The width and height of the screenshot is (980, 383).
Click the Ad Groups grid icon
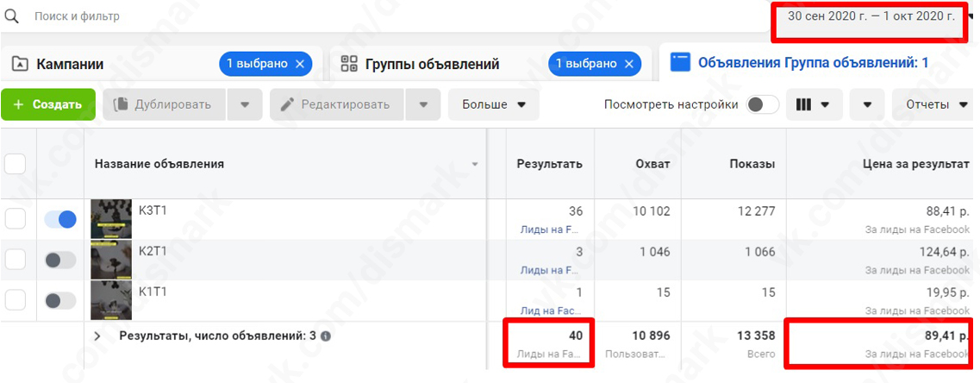point(349,64)
